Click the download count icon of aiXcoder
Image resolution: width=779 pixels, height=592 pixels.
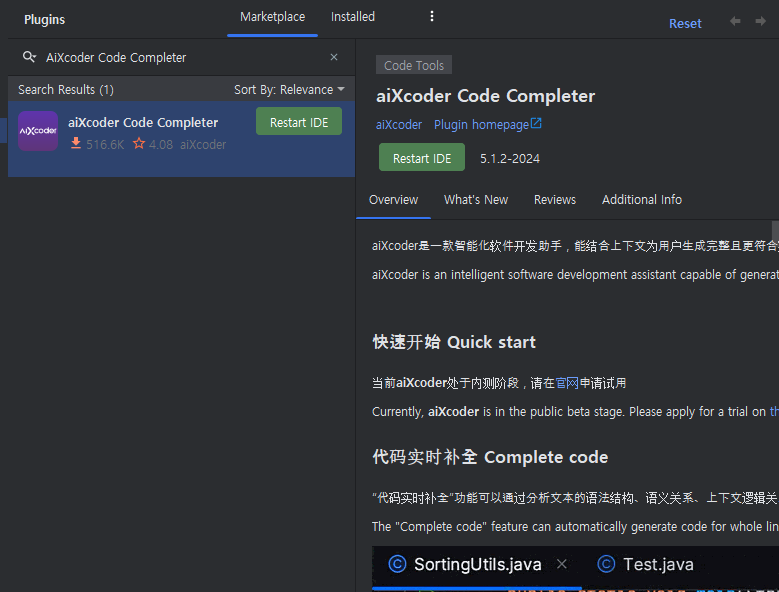(x=76, y=144)
